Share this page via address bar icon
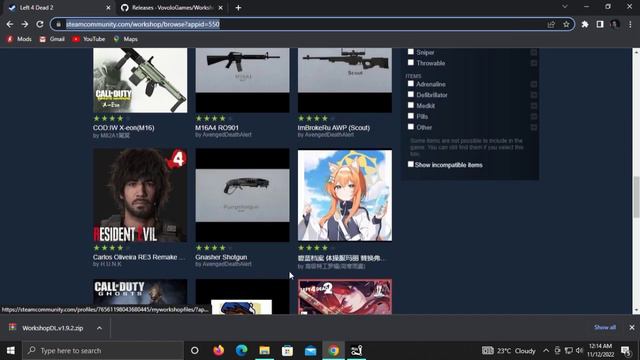640x360 pixels. pyautogui.click(x=551, y=24)
